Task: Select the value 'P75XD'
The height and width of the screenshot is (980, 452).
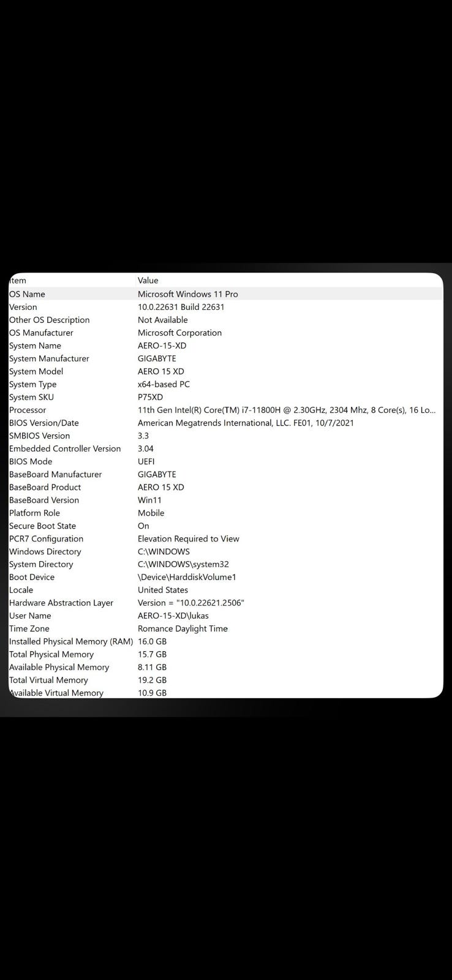Action: click(x=151, y=397)
